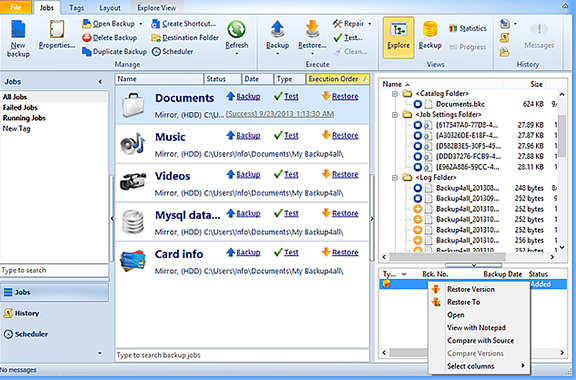Collapse the right pane with splitter arrow
Viewport: 576px width, 380px height.
[372, 219]
